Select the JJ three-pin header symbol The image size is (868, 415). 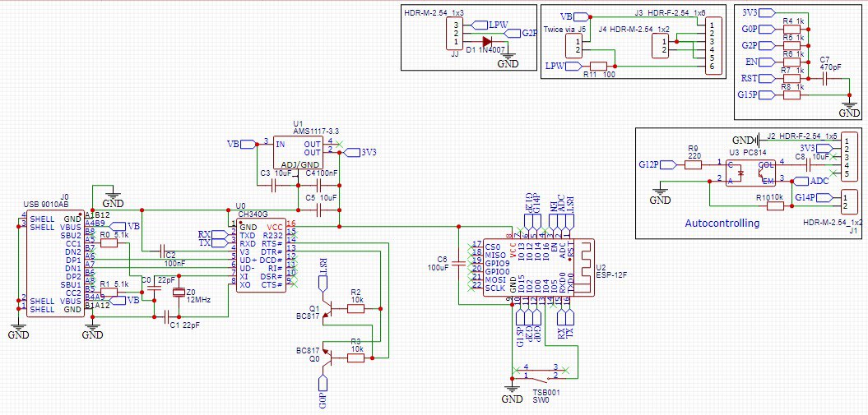tap(456, 35)
